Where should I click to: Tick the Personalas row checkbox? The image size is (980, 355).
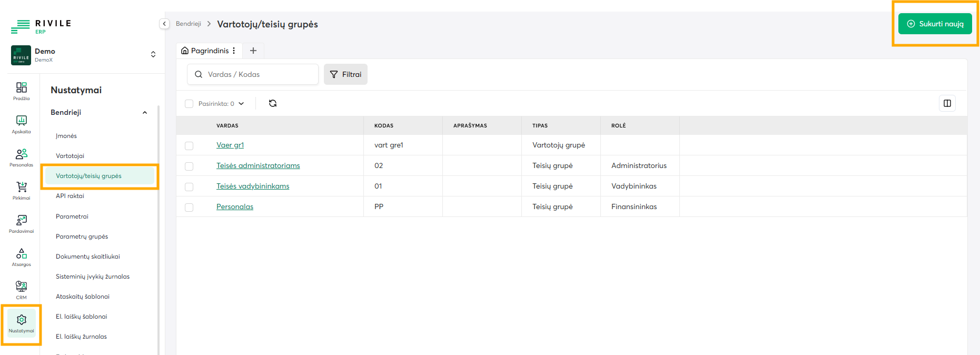coord(189,208)
